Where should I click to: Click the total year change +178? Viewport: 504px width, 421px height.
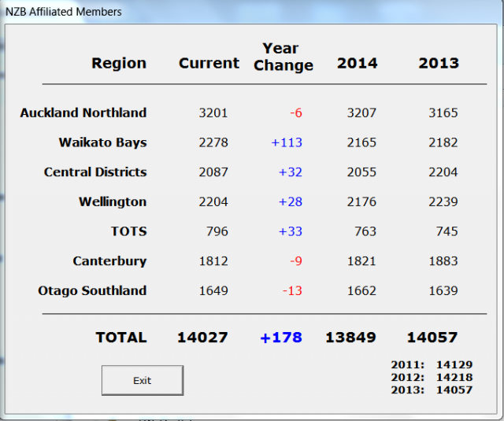click(281, 338)
